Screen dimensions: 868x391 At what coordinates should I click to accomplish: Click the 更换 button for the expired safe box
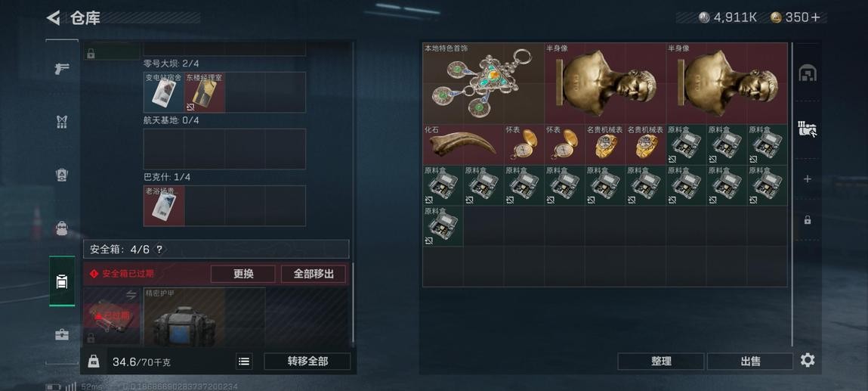point(243,274)
